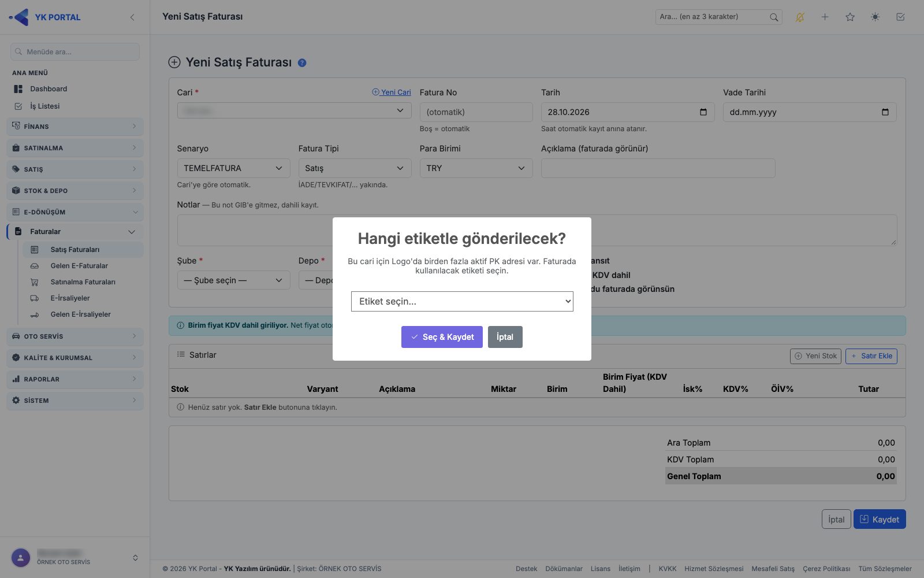Open the Etiket seçin dropdown
This screenshot has width=924, height=578.
pyautogui.click(x=462, y=301)
